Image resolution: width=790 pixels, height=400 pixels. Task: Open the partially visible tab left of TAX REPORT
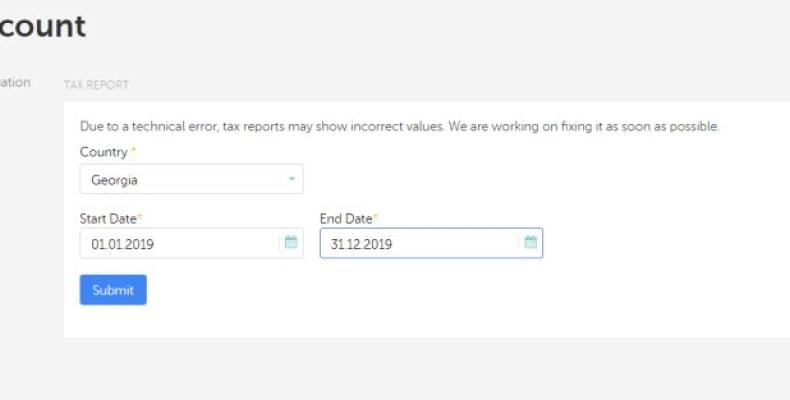click(x=15, y=84)
